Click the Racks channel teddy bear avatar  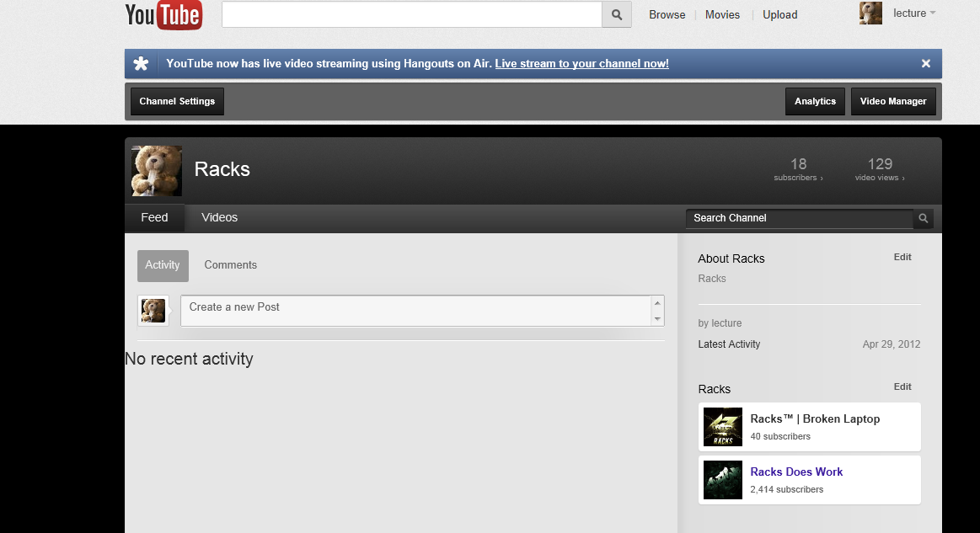(157, 171)
